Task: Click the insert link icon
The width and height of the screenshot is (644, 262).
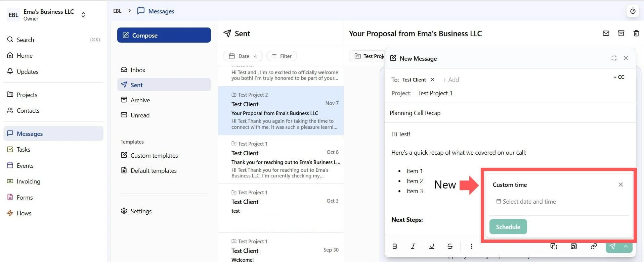Action: click(594, 246)
